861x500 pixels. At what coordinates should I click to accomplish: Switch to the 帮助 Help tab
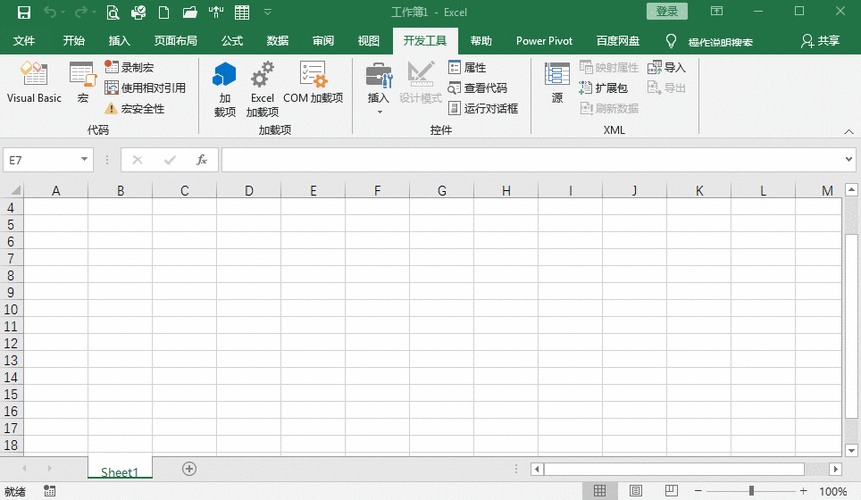pyautogui.click(x=481, y=41)
